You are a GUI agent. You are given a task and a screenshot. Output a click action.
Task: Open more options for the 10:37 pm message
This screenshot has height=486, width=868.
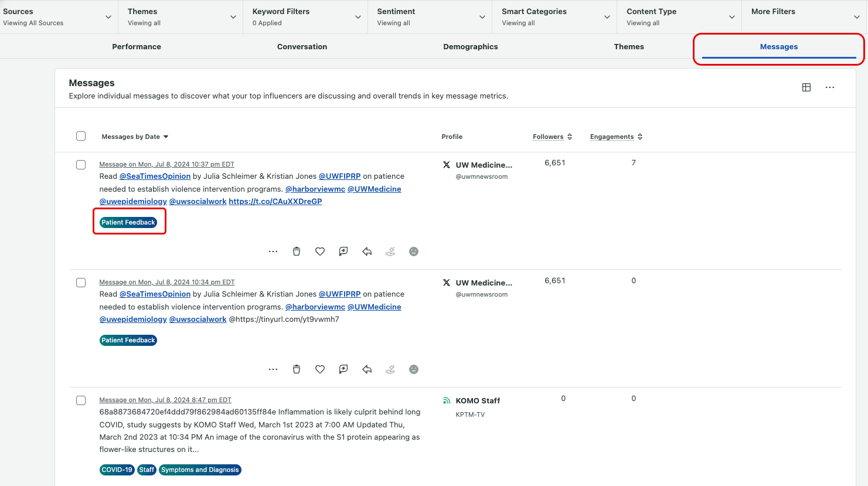273,252
